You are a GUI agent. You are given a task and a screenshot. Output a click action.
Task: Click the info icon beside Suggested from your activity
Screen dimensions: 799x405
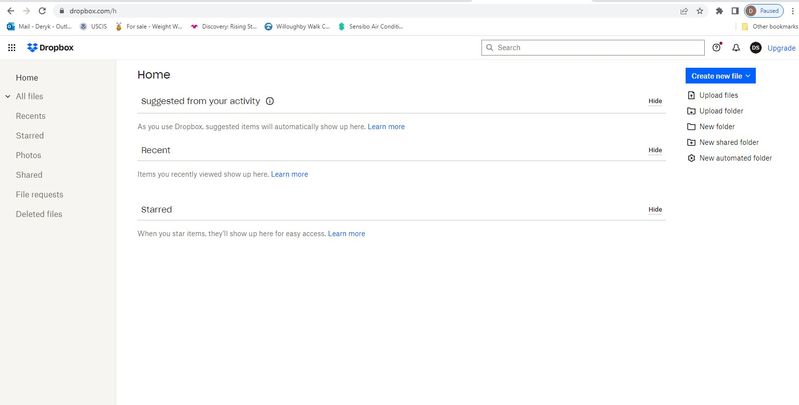270,101
